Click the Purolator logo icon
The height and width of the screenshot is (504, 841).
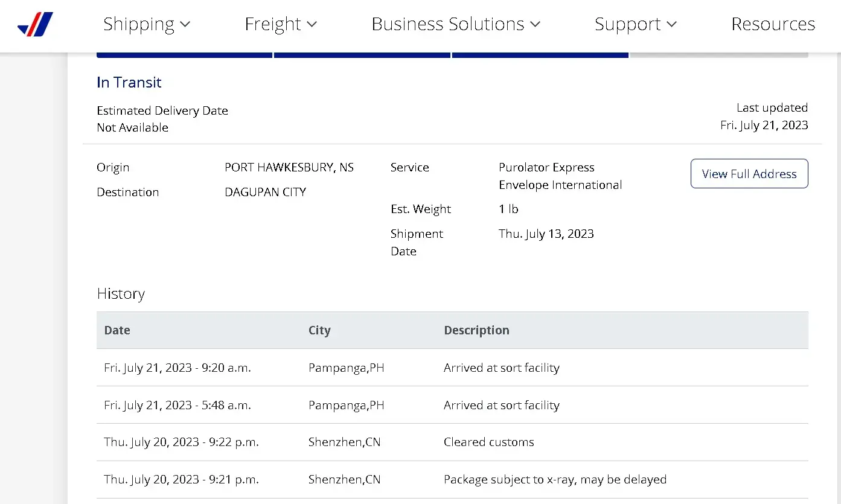pyautogui.click(x=36, y=25)
